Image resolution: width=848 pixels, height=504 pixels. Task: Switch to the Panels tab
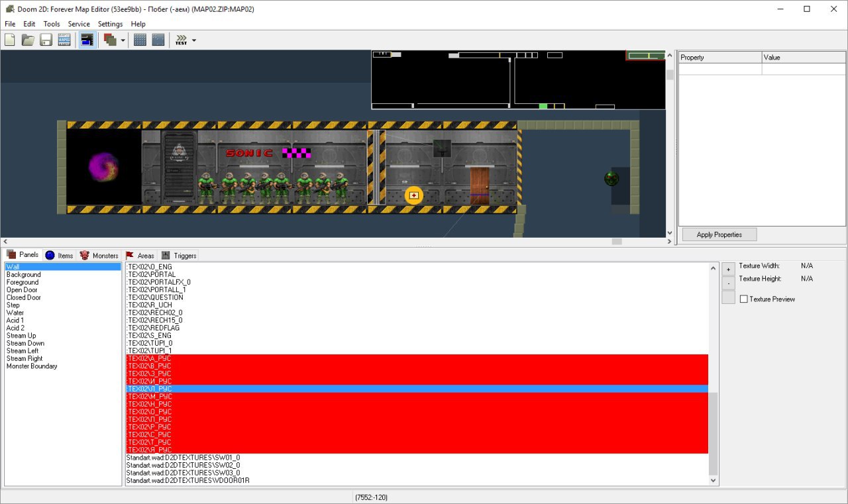coord(23,255)
